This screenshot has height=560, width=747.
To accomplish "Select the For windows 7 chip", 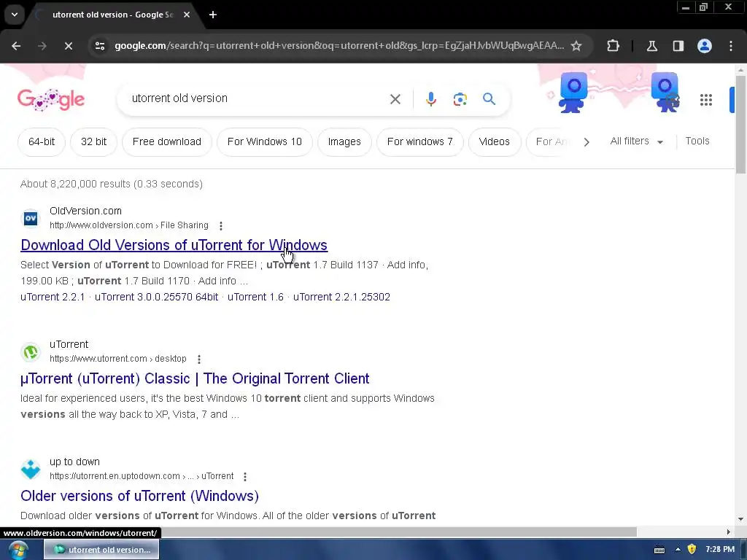I will tap(419, 142).
